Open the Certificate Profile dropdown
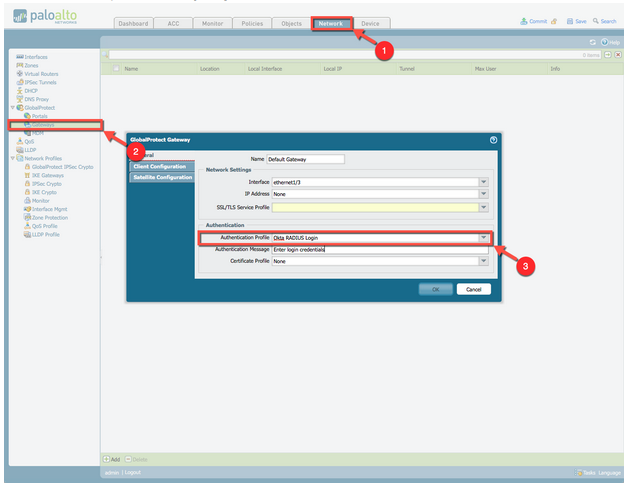 (x=484, y=261)
